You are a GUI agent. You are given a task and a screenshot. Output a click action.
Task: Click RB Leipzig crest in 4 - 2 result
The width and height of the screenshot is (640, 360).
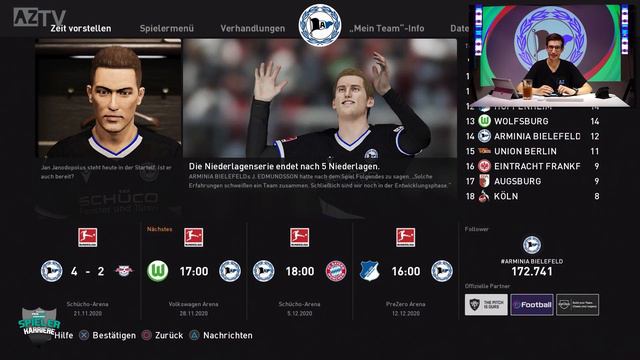pos(124,271)
